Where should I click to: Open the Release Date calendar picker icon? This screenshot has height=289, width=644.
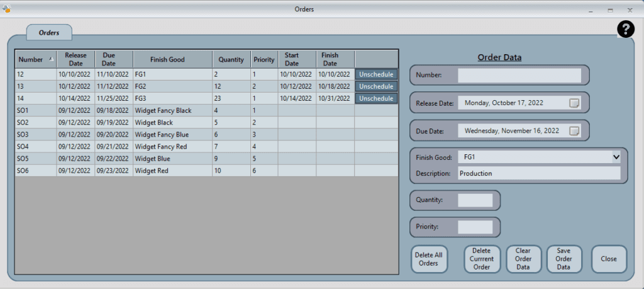pos(574,103)
